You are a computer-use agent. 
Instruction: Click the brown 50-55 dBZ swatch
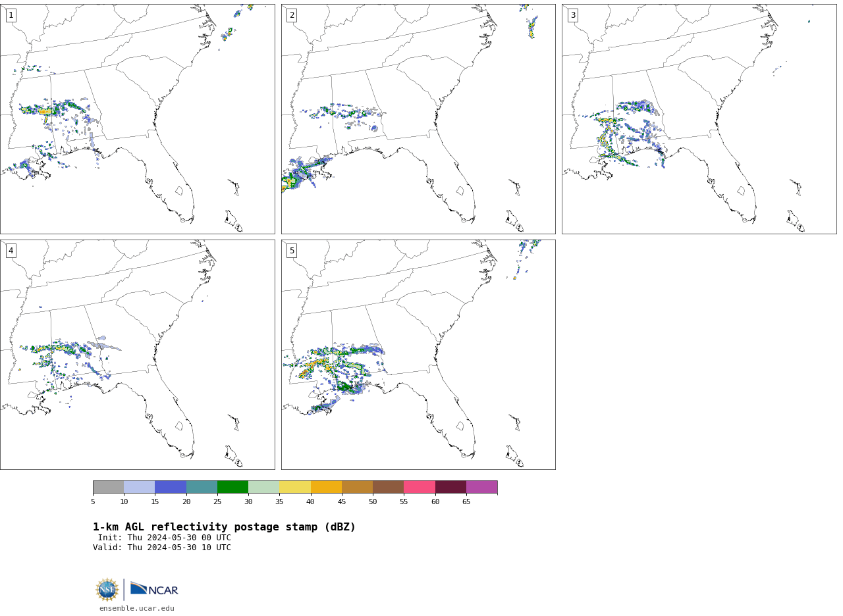pyautogui.click(x=388, y=487)
